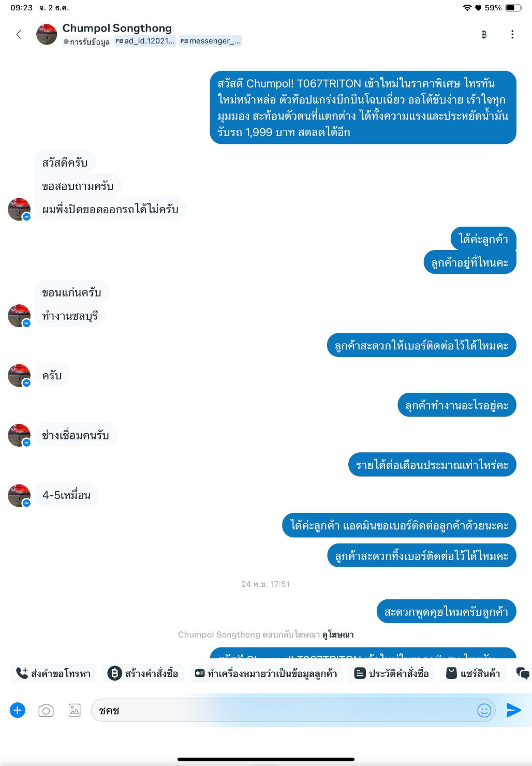Open the photo gallery icon

[x=75, y=711]
